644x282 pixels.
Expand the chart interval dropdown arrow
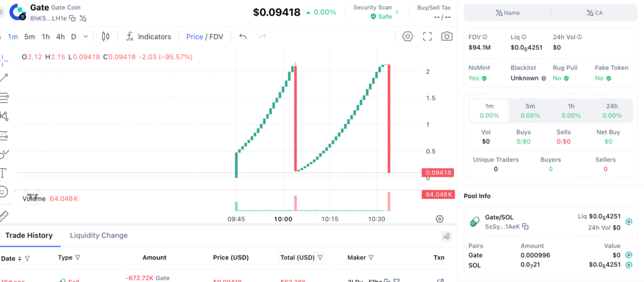(x=86, y=37)
